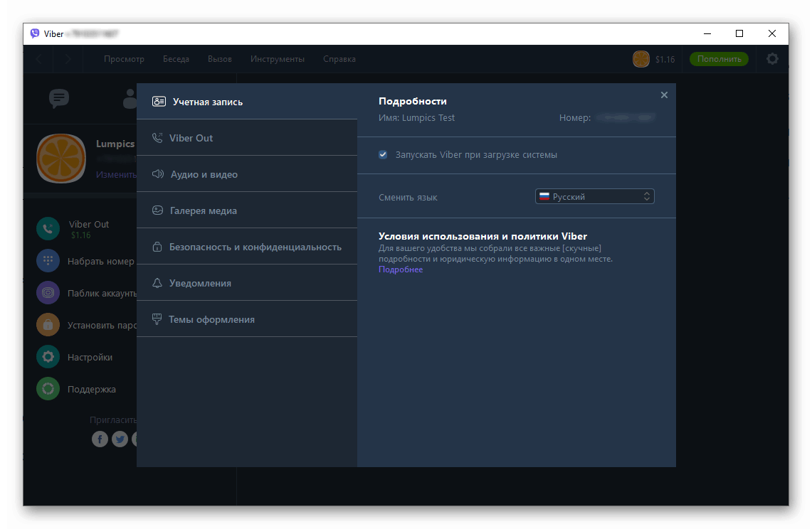Click the purple Паблик аккаунты icon
The image size is (812, 529).
click(48, 293)
